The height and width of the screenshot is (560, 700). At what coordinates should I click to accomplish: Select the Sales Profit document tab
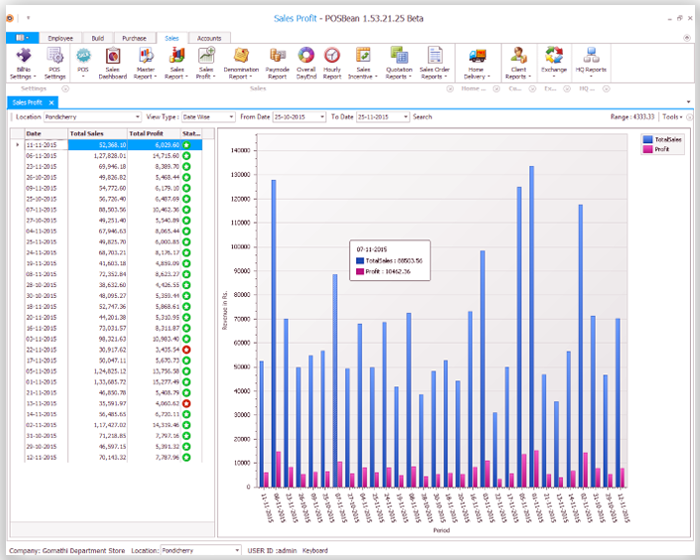pos(27,103)
